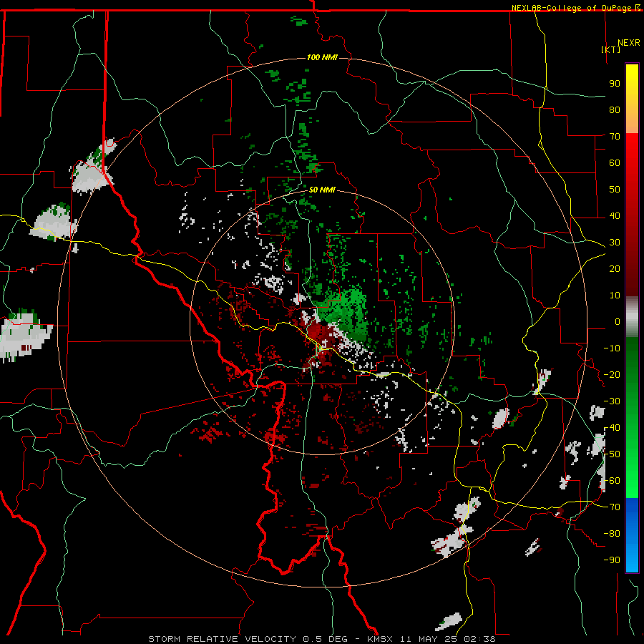Click the NEXR label above the color scale
Image resolution: width=644 pixels, height=644 pixels.
tap(629, 43)
